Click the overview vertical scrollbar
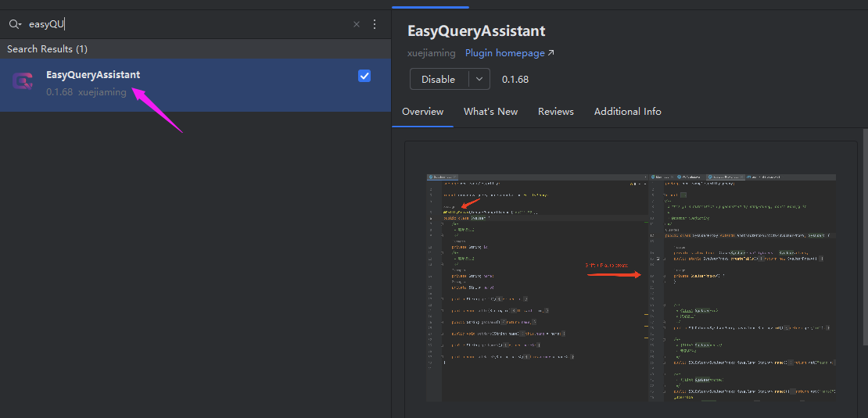This screenshot has width=868, height=418. 865,238
